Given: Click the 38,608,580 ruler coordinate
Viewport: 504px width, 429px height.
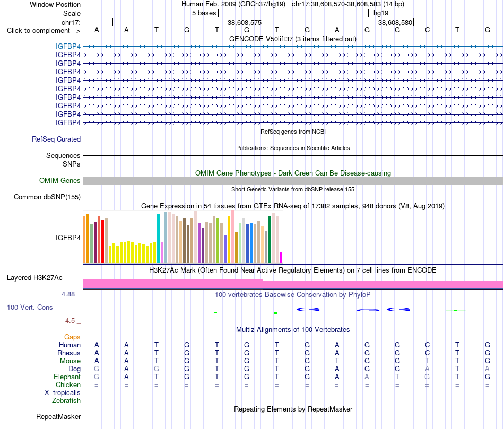Looking at the screenshot, I should 395,22.
